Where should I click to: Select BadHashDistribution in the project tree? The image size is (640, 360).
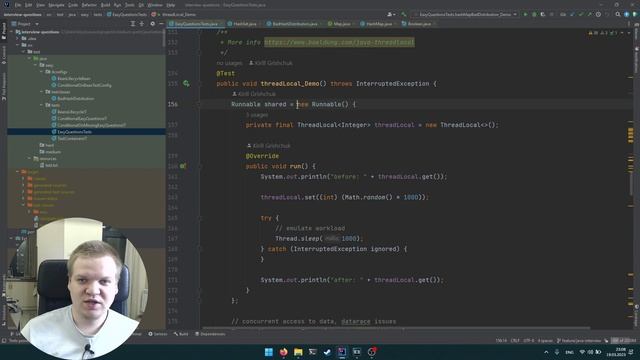(x=73, y=98)
